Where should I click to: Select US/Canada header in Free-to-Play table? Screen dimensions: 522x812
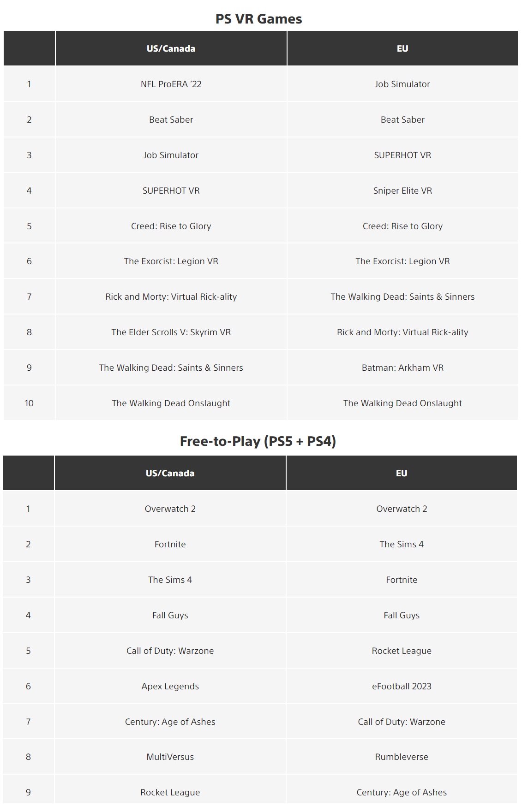[x=170, y=473]
